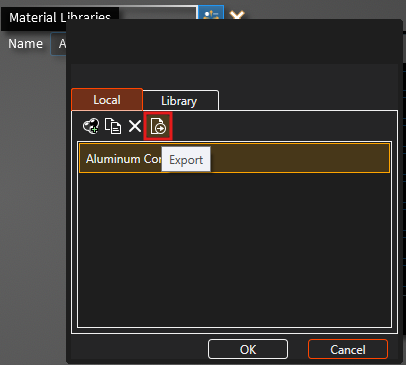Switch to the Library tab
406x365 pixels.
[180, 101]
